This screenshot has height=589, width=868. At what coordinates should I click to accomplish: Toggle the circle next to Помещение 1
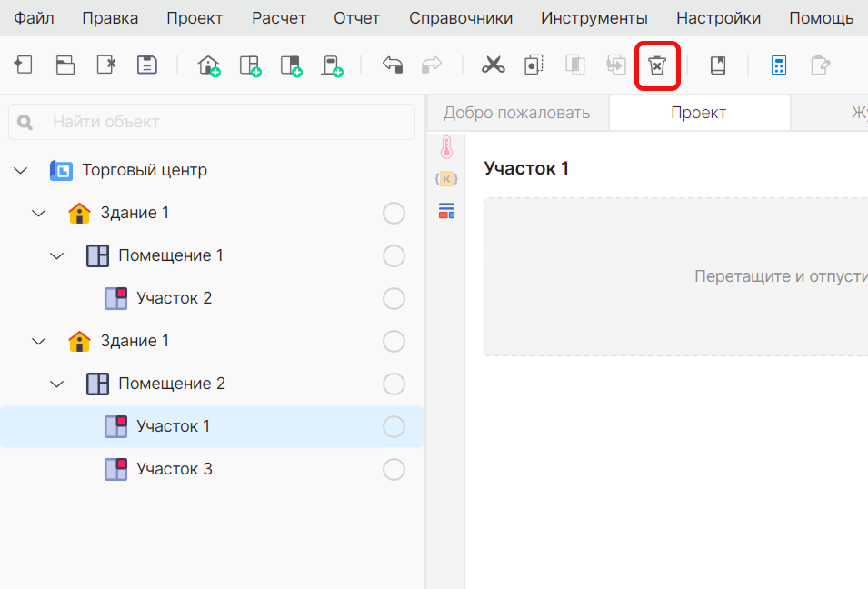point(394,255)
